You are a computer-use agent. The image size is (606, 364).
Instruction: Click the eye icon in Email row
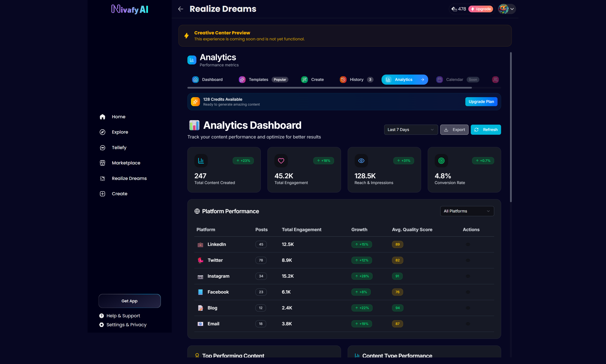click(x=468, y=324)
